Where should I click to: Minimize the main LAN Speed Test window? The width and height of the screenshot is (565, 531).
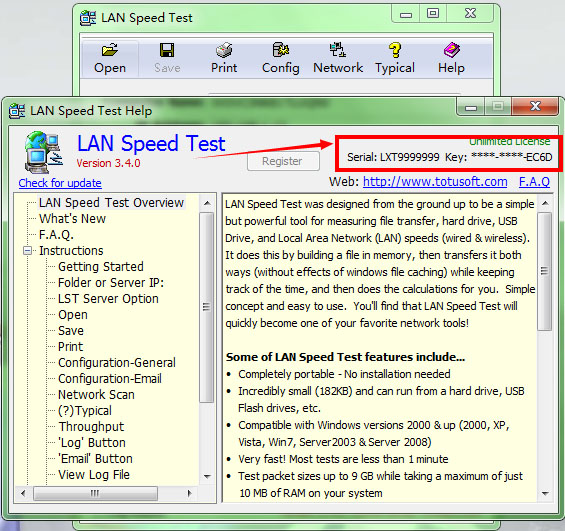pos(406,14)
